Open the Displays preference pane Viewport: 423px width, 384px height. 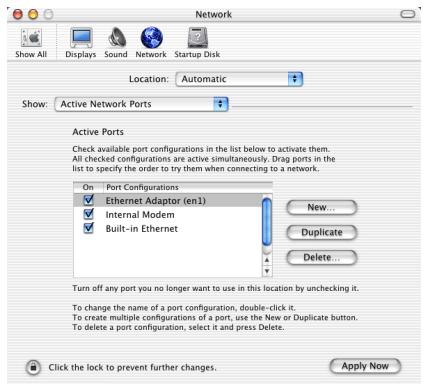(x=81, y=43)
